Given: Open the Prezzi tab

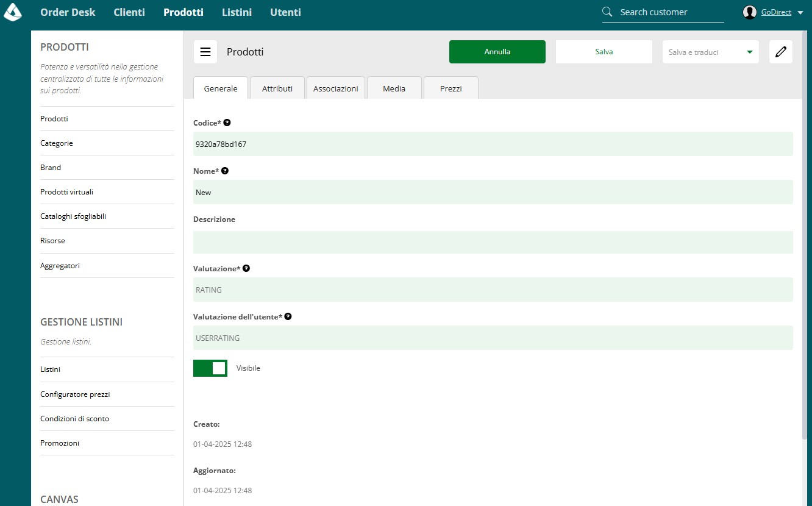Looking at the screenshot, I should point(451,88).
